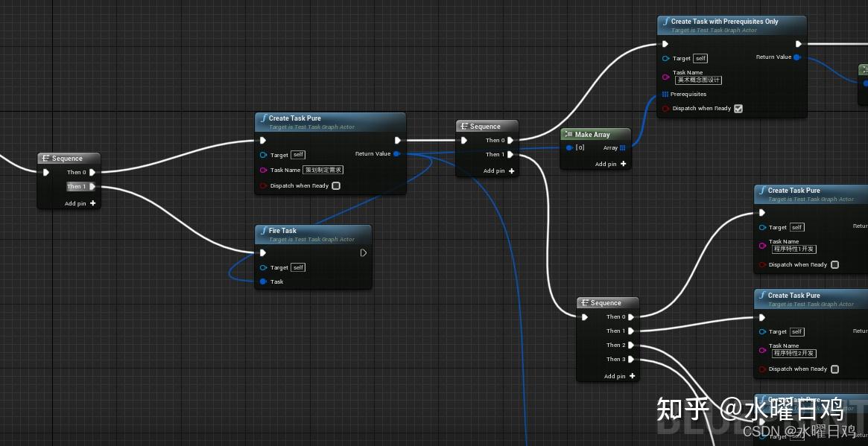The width and height of the screenshot is (868, 446).
Task: Click the self Target field on Create Task Pure
Action: coord(297,155)
